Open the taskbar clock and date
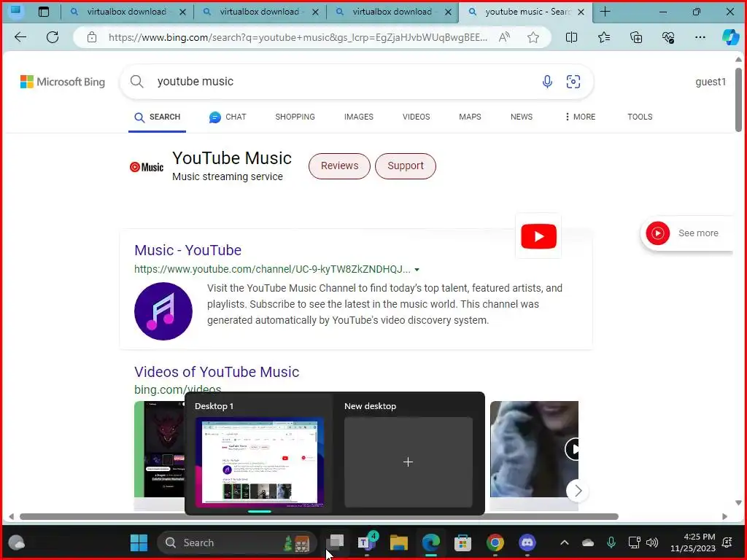Screen dimensions: 747x560 [x=693, y=542]
